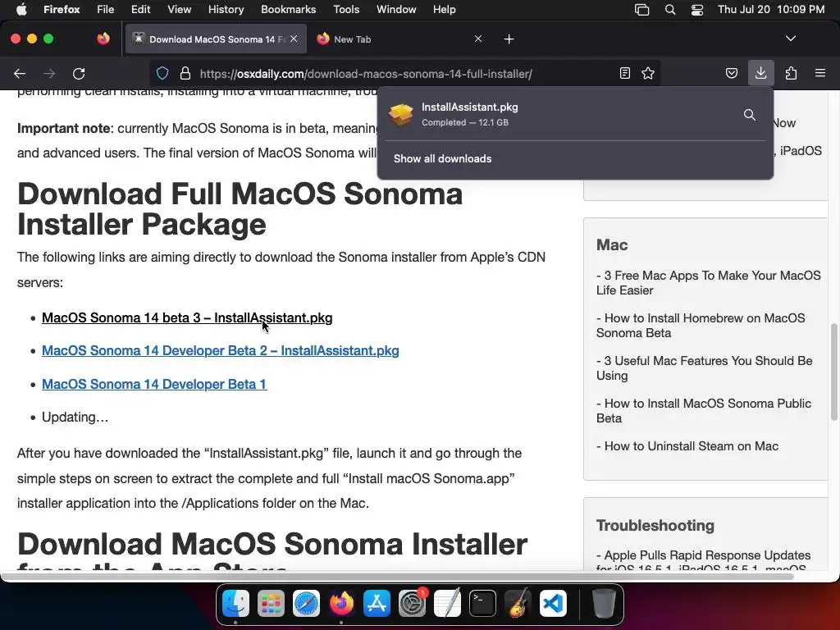This screenshot has width=840, height=630.
Task: Open TextEdit from the Dock
Action: (447, 604)
